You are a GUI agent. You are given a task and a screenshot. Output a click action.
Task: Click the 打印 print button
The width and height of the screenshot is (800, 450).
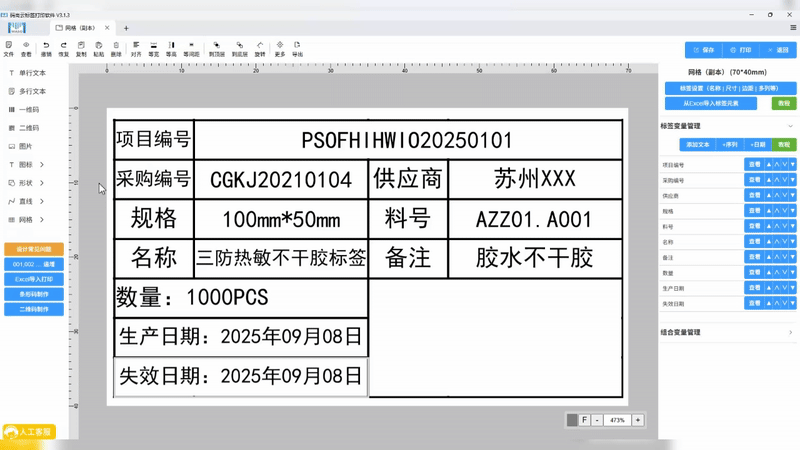pos(740,50)
